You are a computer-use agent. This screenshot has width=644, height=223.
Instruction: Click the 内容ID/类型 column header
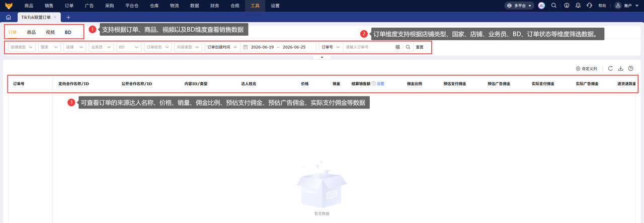click(196, 84)
